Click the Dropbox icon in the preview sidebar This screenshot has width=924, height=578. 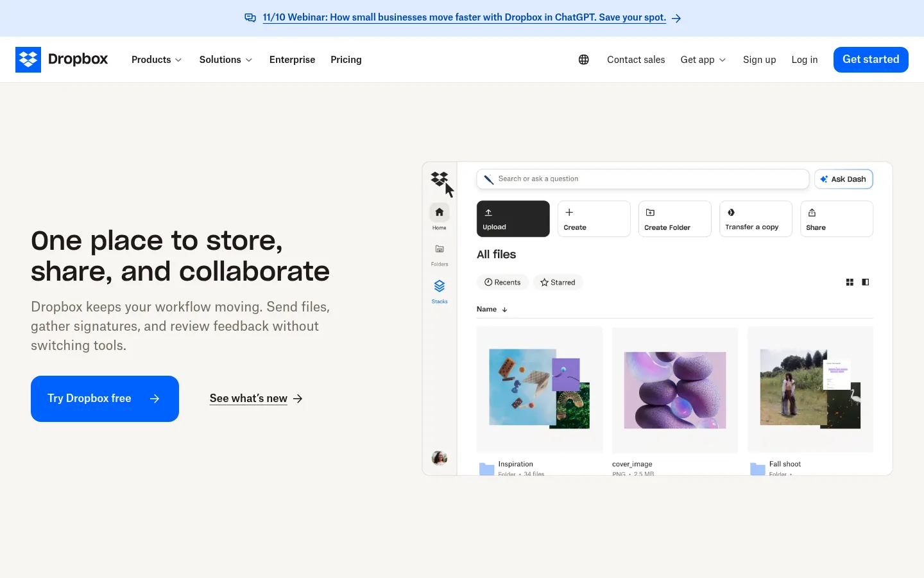pyautogui.click(x=440, y=179)
